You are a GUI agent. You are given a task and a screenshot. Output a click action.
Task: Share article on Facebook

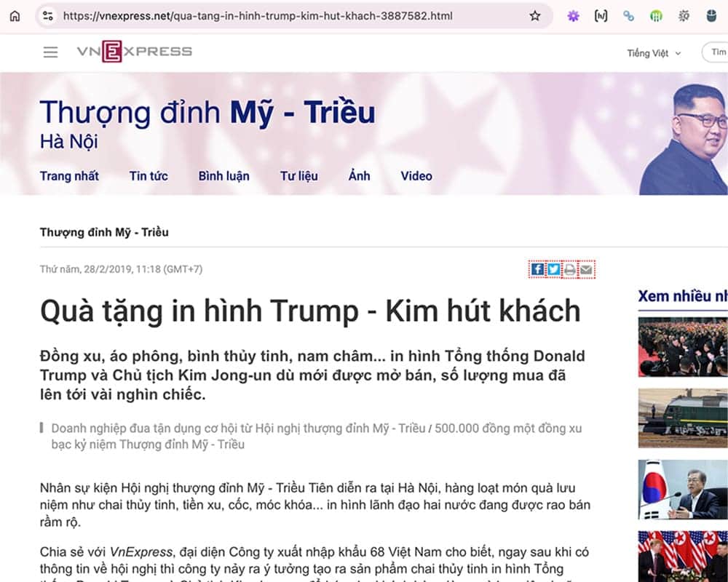tap(537, 269)
